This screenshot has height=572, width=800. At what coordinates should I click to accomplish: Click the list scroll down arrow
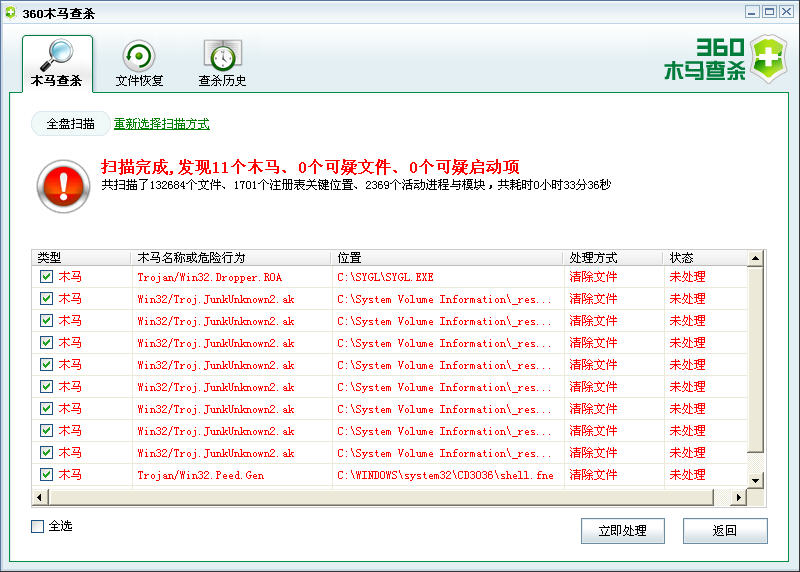[x=756, y=480]
